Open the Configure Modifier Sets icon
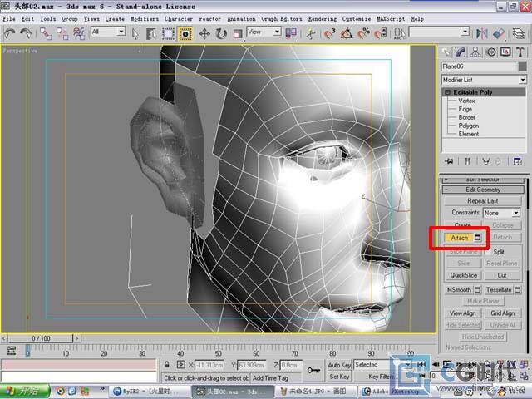532x399 pixels. pyautogui.click(x=517, y=161)
